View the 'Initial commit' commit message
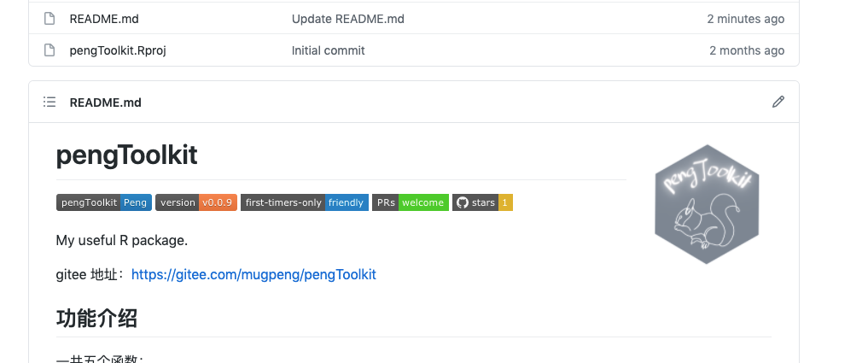This screenshot has width=868, height=363. (329, 50)
